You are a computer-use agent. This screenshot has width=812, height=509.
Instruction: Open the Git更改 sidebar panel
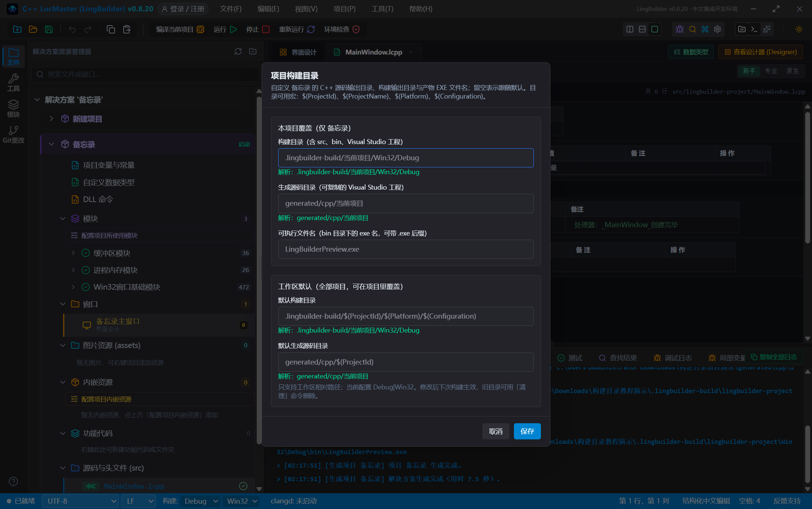pos(14,134)
